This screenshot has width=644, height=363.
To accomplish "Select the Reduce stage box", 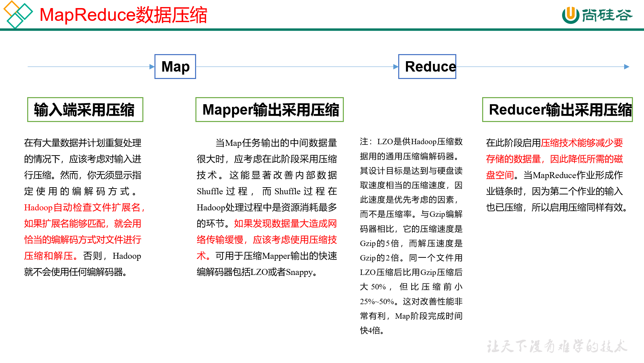I will (427, 67).
